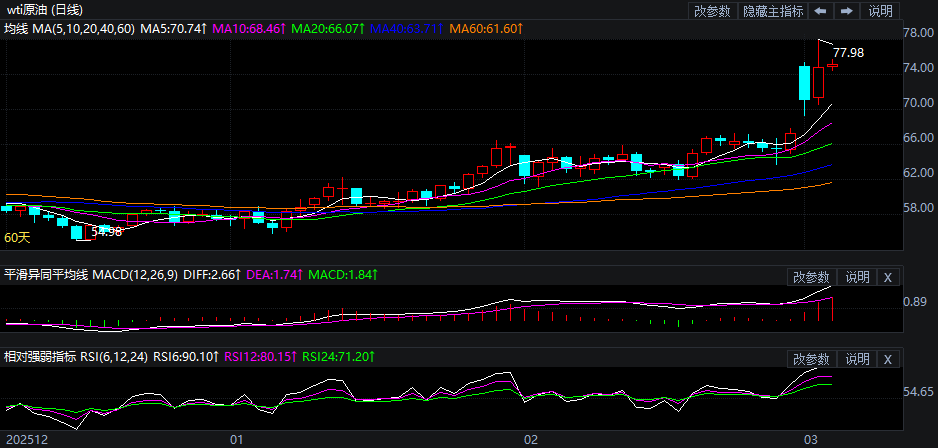Open 说明 help for the main chart
The image size is (938, 448).
[x=880, y=11]
